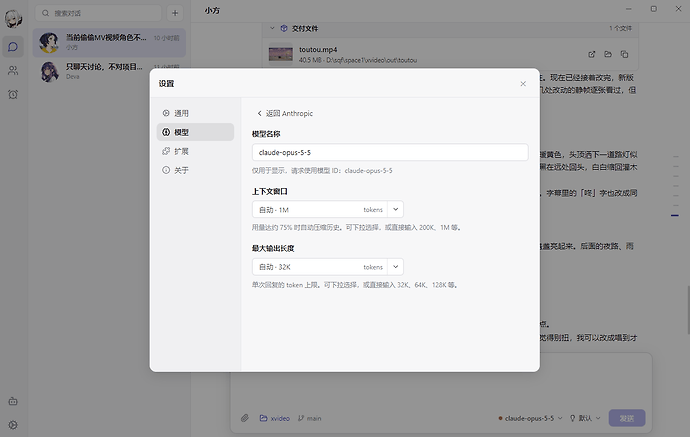Click the 小方 chat title
The height and width of the screenshot is (437, 690).
pyautogui.click(x=212, y=11)
